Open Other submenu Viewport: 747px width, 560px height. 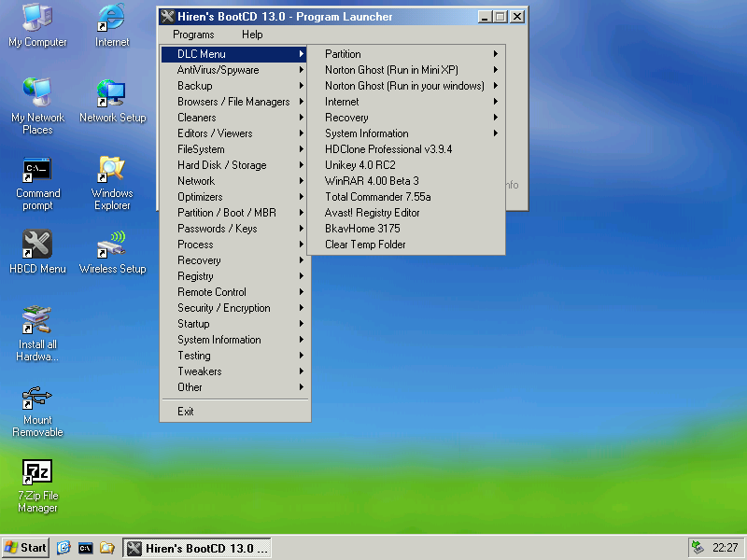(x=234, y=387)
